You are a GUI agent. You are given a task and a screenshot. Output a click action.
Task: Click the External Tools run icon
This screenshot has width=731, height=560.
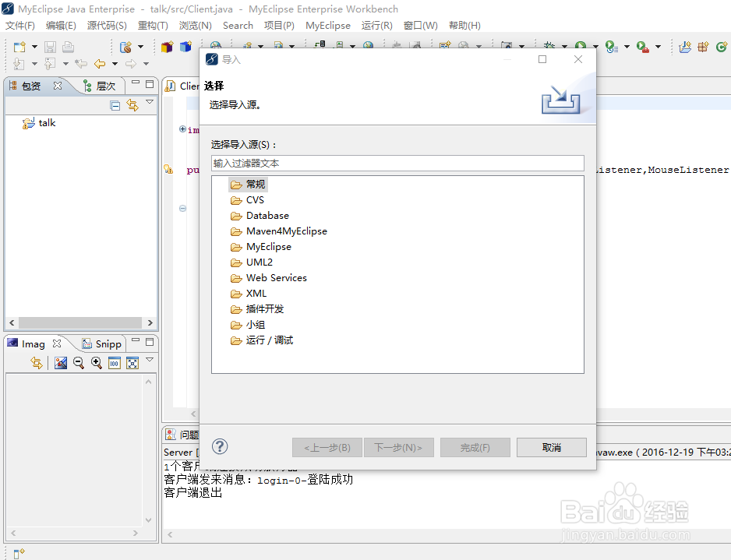pos(642,47)
